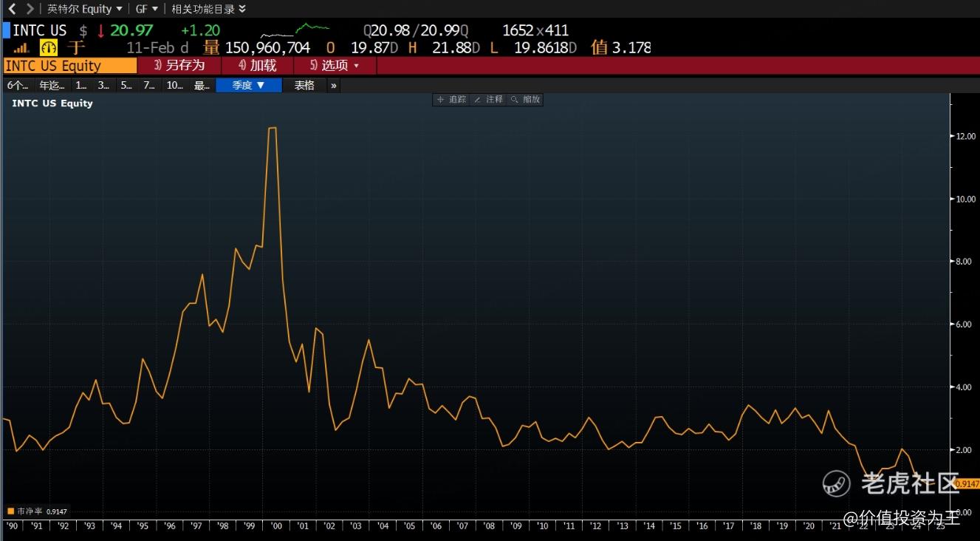Click the open price 19.87
Image resolution: width=980 pixels, height=541 pixels.
(369, 48)
